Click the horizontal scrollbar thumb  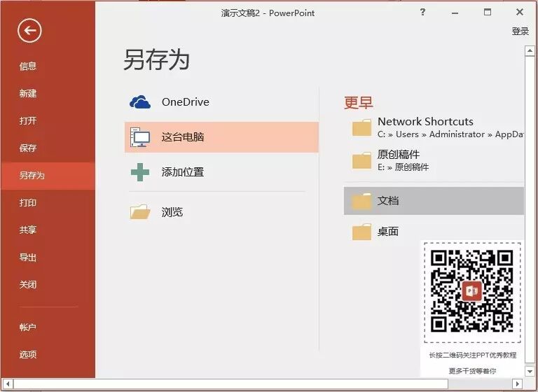coord(230,384)
